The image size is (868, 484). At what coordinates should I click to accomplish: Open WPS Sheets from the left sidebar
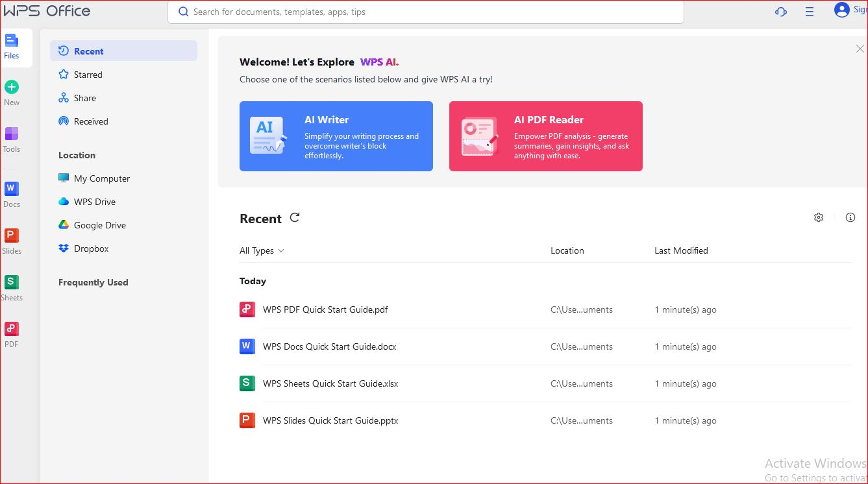[11, 285]
